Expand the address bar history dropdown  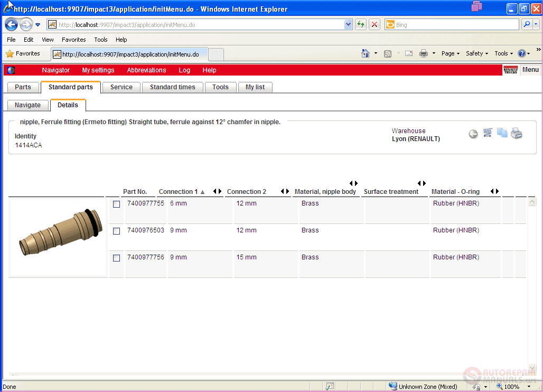point(348,25)
